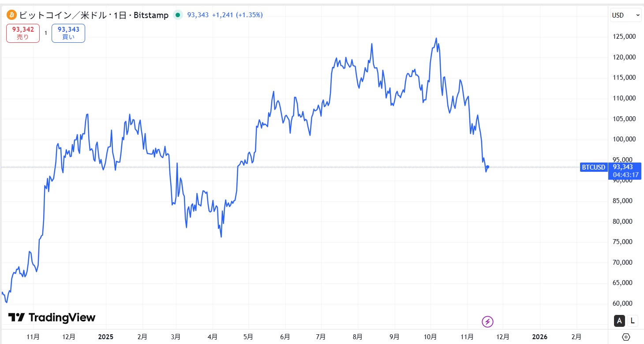The width and height of the screenshot is (644, 344).
Task: Click the countdown timer 04:43:17
Action: coord(625,174)
